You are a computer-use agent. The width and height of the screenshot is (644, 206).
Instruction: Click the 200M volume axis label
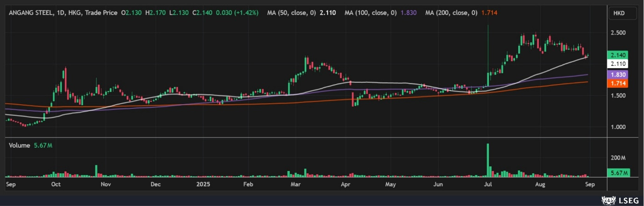618,158
